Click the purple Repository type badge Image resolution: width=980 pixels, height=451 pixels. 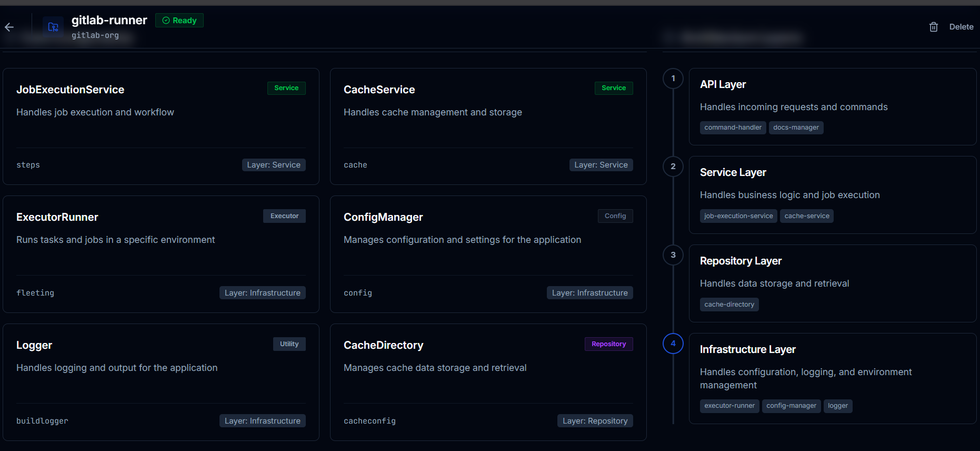(609, 344)
